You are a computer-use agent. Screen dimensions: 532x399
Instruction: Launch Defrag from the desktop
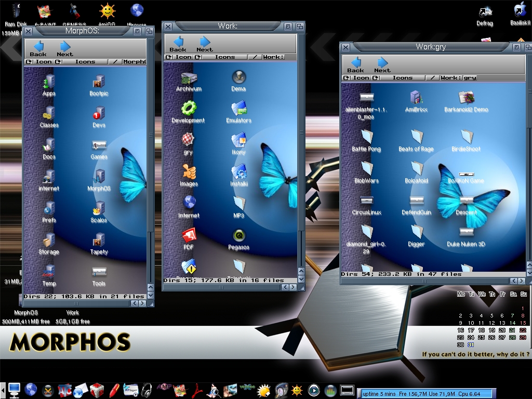point(485,16)
